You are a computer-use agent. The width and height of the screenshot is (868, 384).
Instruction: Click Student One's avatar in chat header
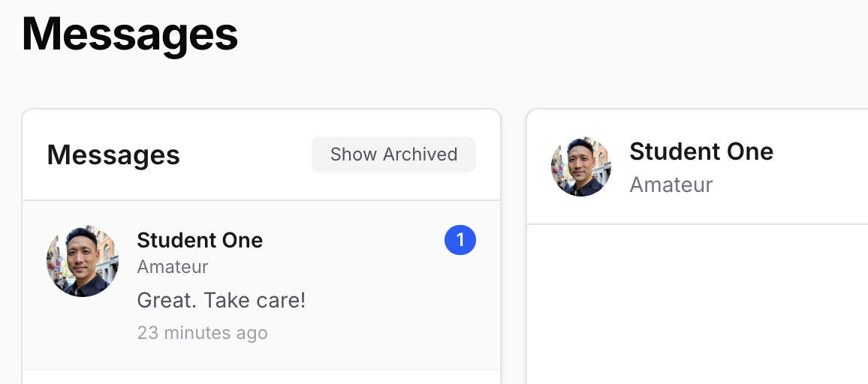point(581,166)
